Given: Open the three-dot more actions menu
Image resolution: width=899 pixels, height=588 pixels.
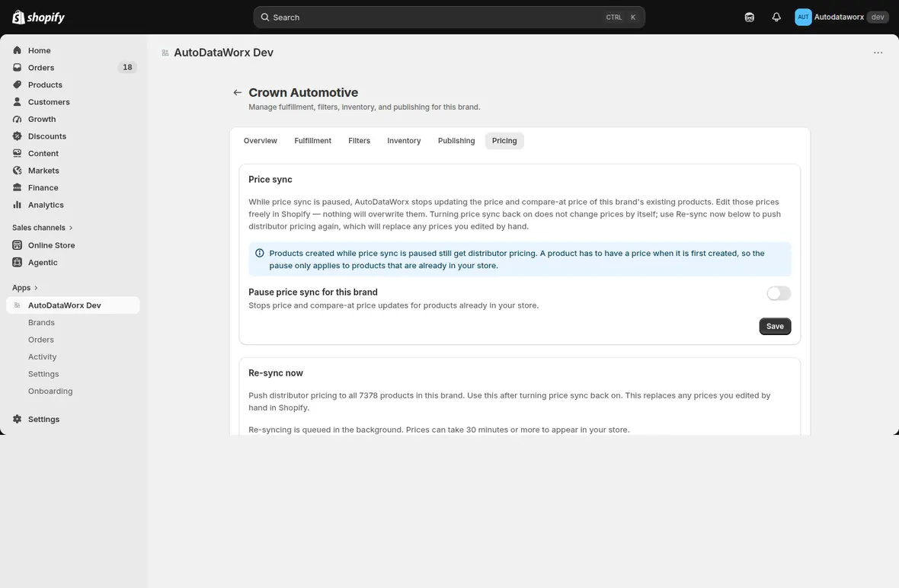Looking at the screenshot, I should pyautogui.click(x=878, y=53).
